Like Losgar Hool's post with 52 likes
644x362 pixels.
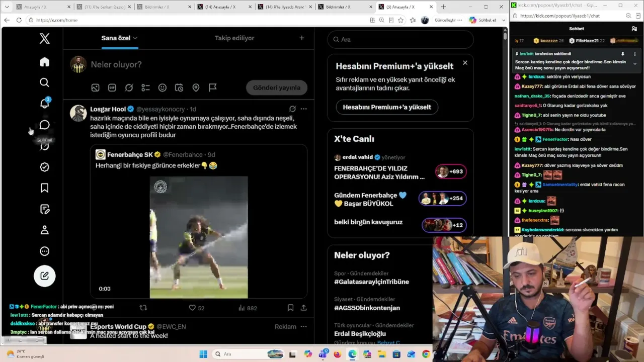[x=196, y=308]
